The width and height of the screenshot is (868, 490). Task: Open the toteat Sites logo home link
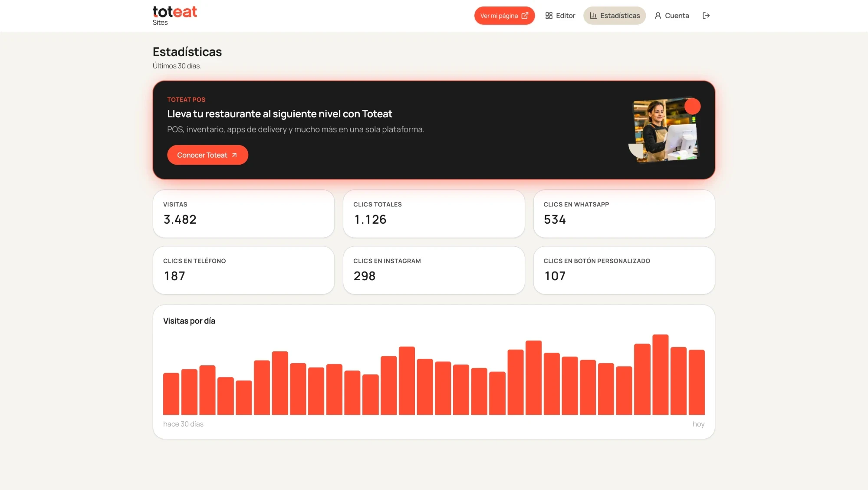174,16
